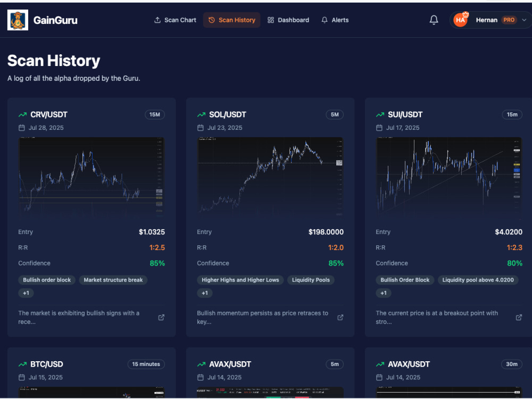
Task: Open the SUI/USDT chart thumbnail
Action: pos(449,178)
